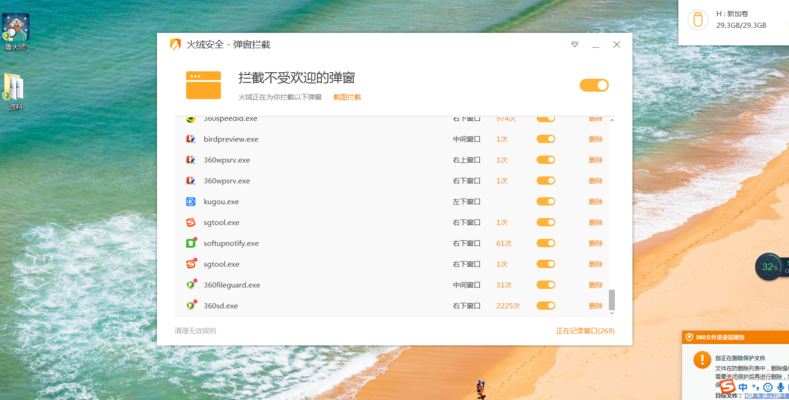Image resolution: width=789 pixels, height=400 pixels.
Task: Select the 360fileguard.exe file name
Action: [232, 285]
